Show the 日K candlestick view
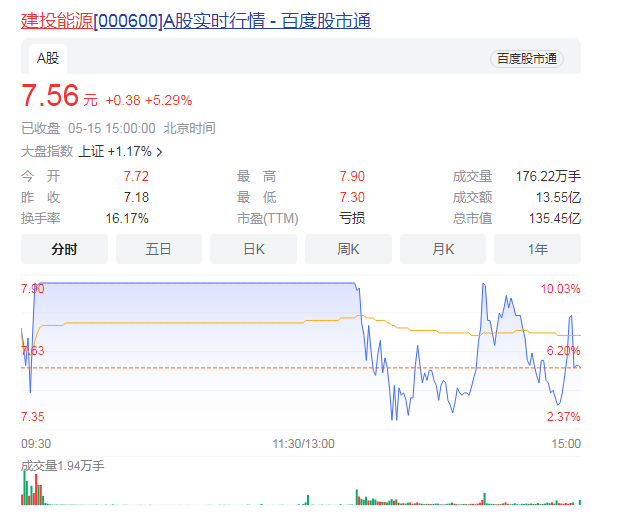 (253, 249)
